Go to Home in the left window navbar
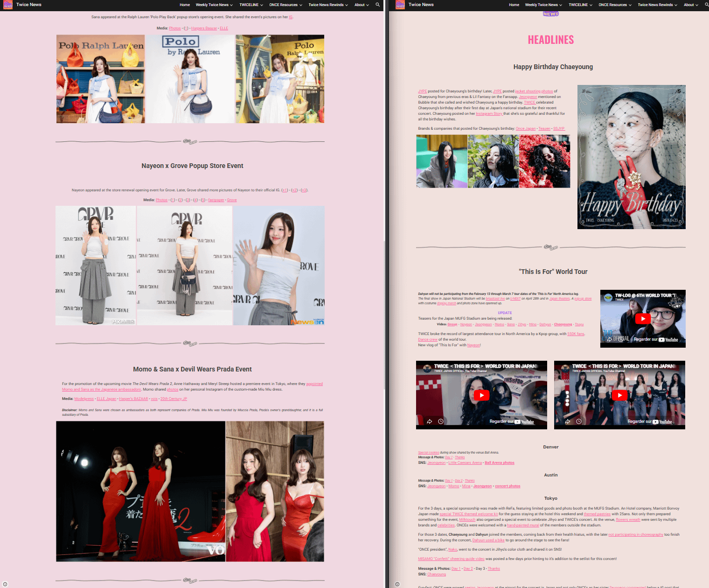This screenshot has height=588, width=709. 185,5
